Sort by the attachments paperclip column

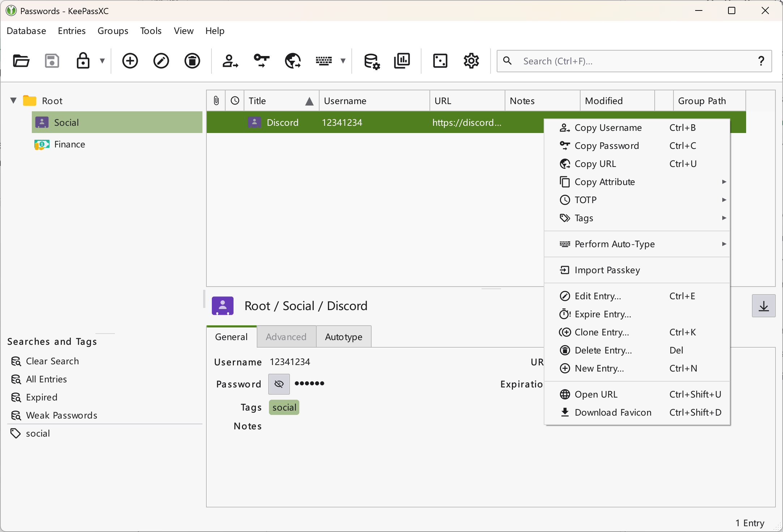point(216,100)
